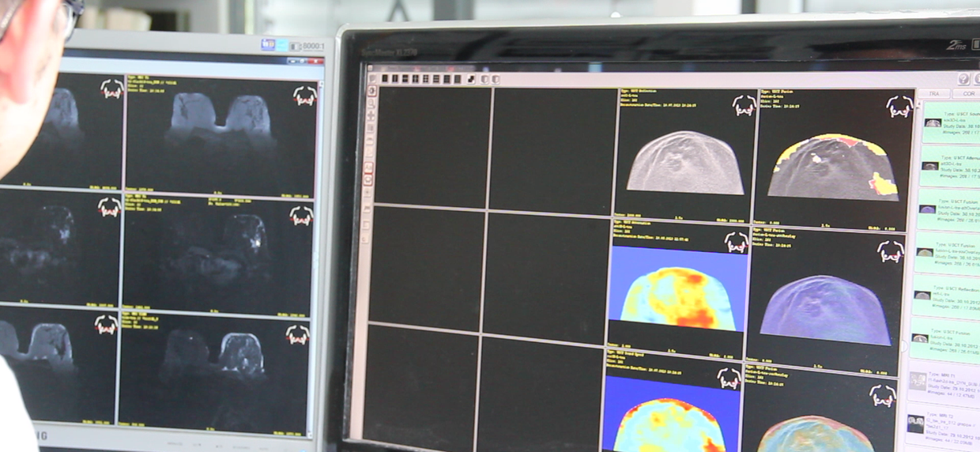Click orientation pictogram in grayscale reflection pane
The width and height of the screenshot is (980, 452).
(744, 105)
